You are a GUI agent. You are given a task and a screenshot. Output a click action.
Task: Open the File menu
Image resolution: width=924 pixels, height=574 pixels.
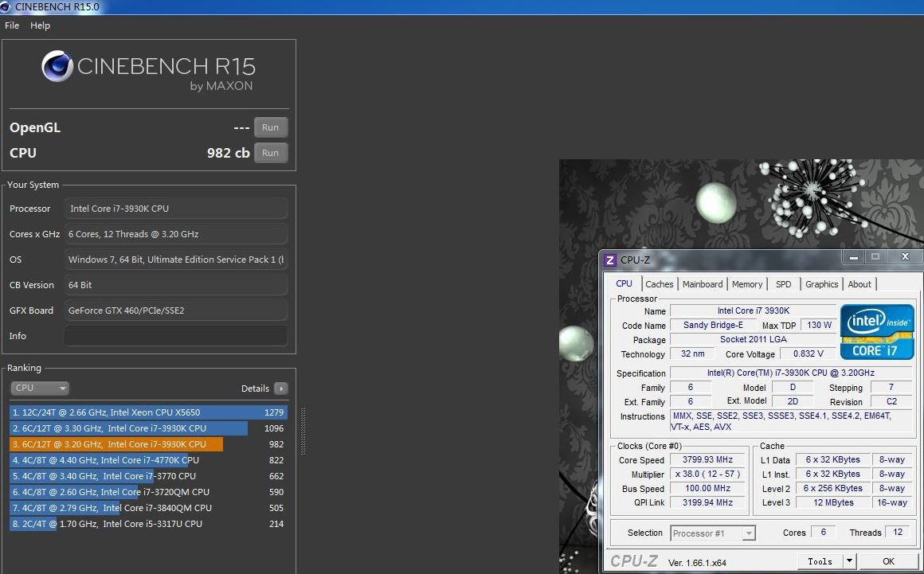(x=12, y=25)
